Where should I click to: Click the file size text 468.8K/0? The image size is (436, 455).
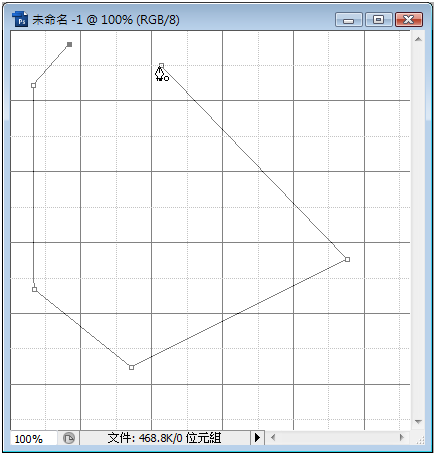tap(161, 438)
